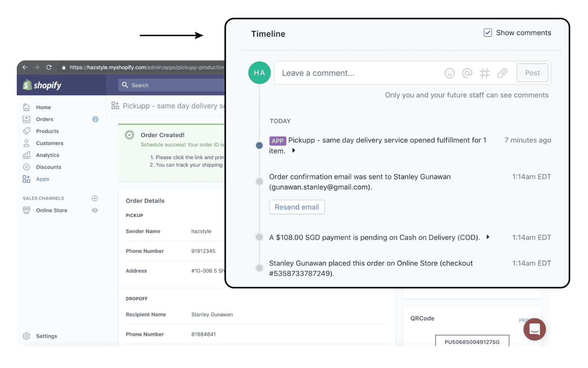
Task: Click the sender name hazstyle
Action: (201, 231)
